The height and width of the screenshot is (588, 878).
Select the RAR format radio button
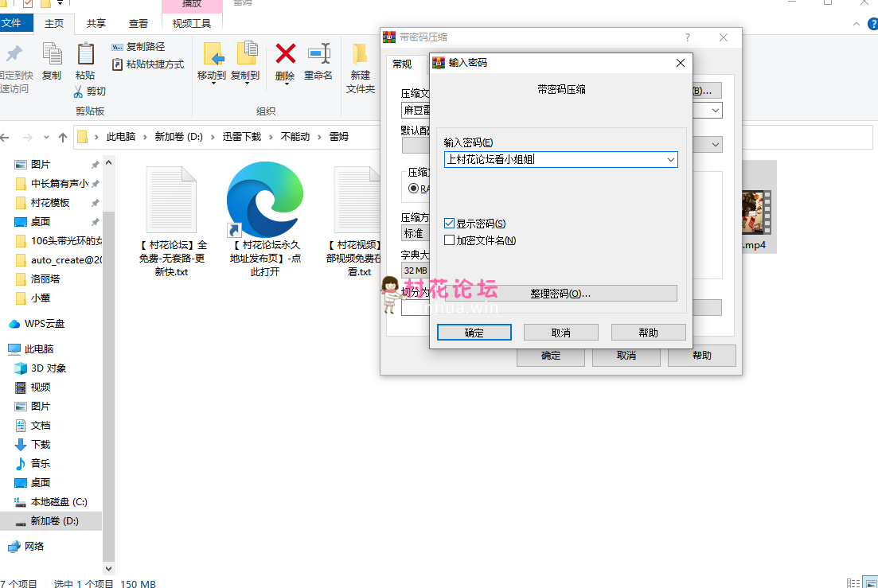(413, 188)
